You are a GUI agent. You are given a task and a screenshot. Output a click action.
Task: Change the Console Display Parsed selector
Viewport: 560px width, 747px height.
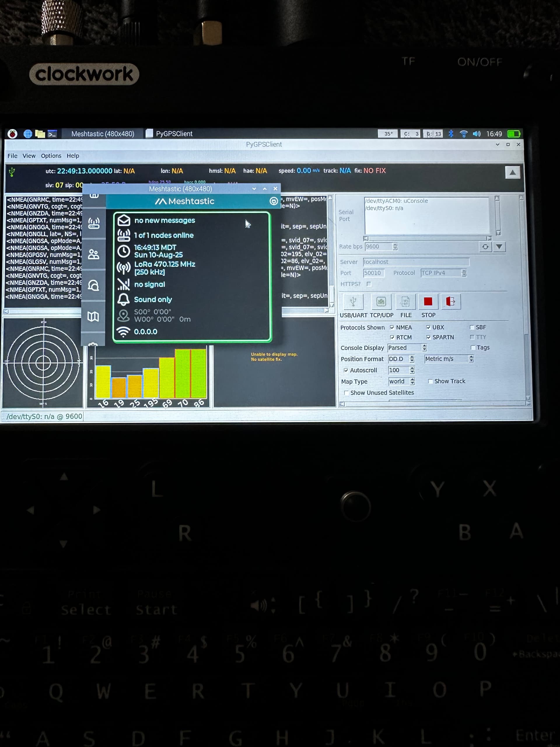pyautogui.click(x=407, y=348)
